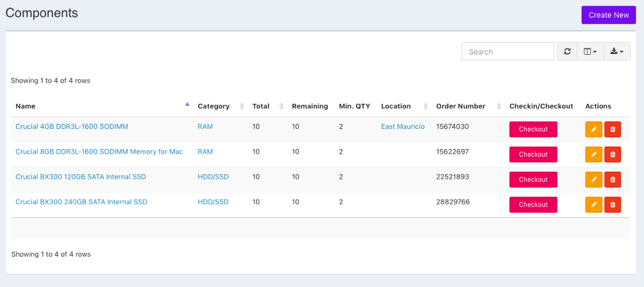Open HDD/SSD category link for BX300 120GB
This screenshot has height=287, width=644.
coord(213,177)
